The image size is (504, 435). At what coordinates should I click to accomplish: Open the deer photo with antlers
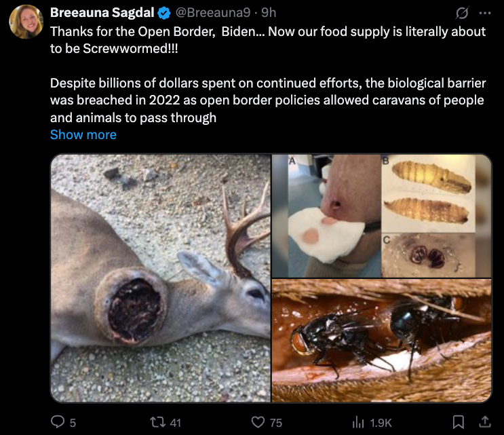pyautogui.click(x=161, y=278)
